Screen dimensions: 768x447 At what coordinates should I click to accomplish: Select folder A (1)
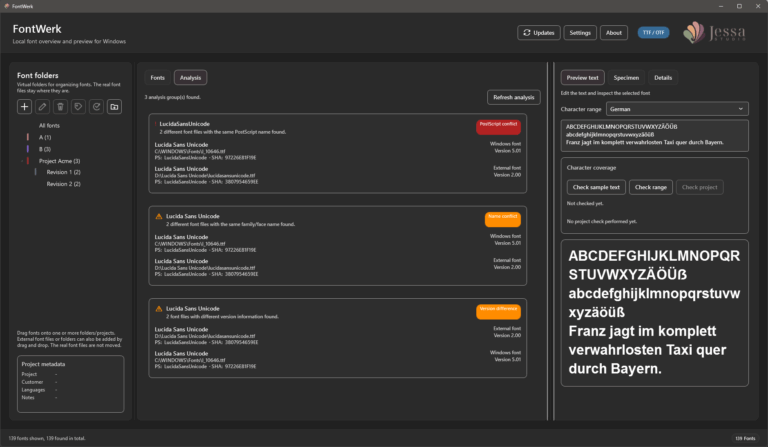pyautogui.click(x=45, y=137)
